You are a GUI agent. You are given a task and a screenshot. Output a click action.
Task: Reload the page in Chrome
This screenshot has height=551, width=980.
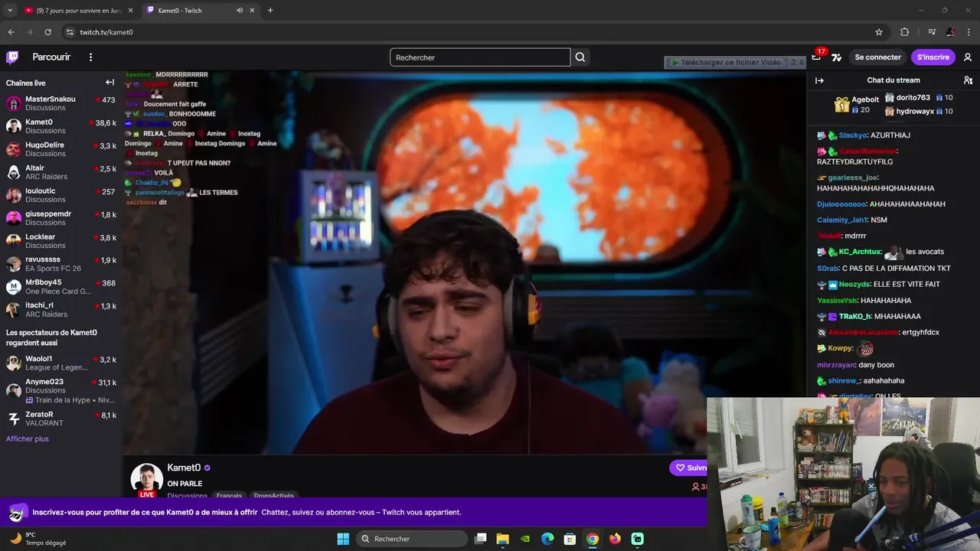(x=48, y=32)
